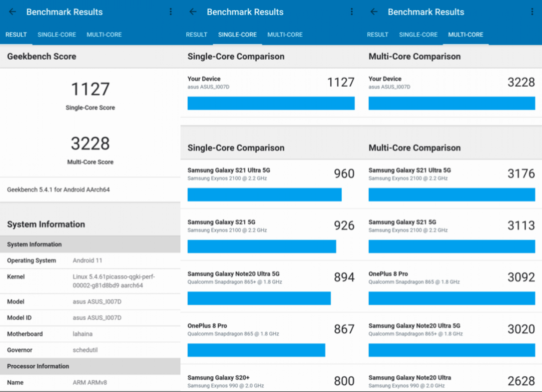
Task: Tap Samsung Galaxy S21 5G score 926
Action: pyautogui.click(x=344, y=226)
